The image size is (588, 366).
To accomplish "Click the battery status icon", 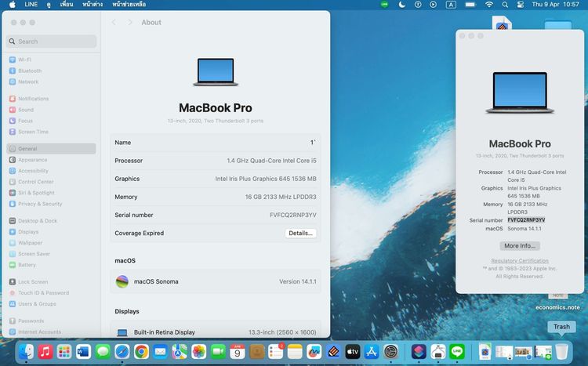I will pos(470,5).
